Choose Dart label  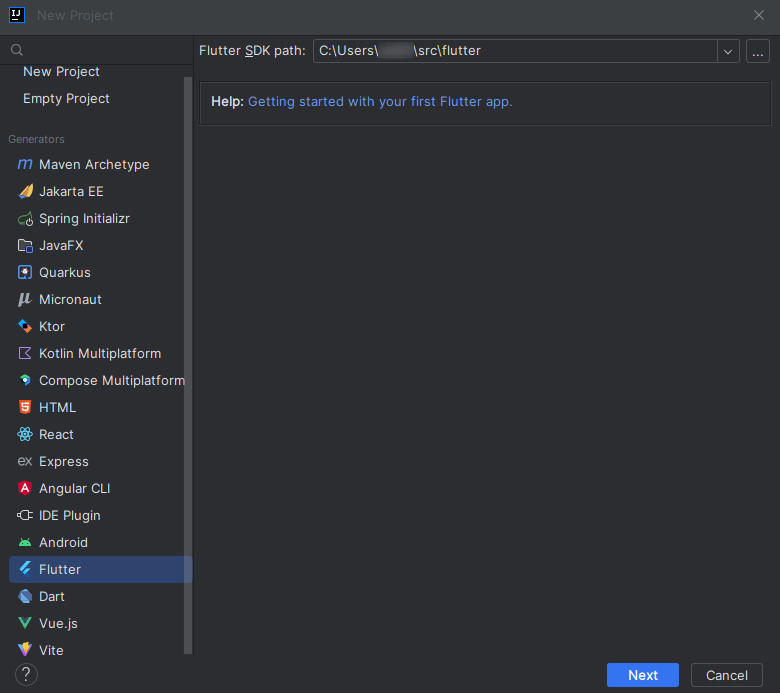(x=52, y=596)
